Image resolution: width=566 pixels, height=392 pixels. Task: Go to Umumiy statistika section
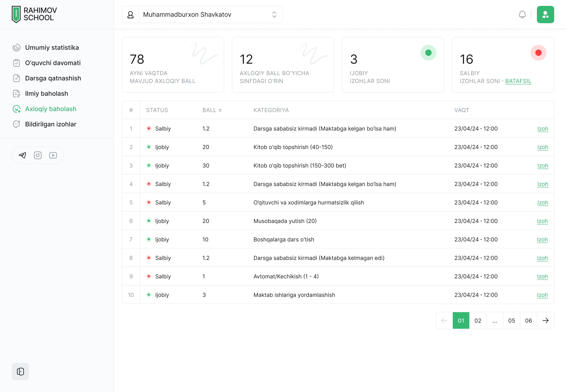[52, 47]
